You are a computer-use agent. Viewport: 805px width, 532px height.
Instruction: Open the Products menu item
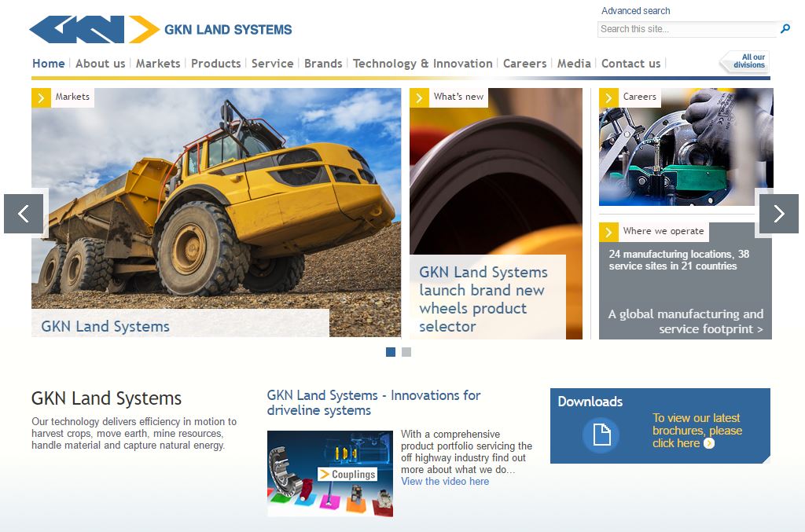click(215, 64)
